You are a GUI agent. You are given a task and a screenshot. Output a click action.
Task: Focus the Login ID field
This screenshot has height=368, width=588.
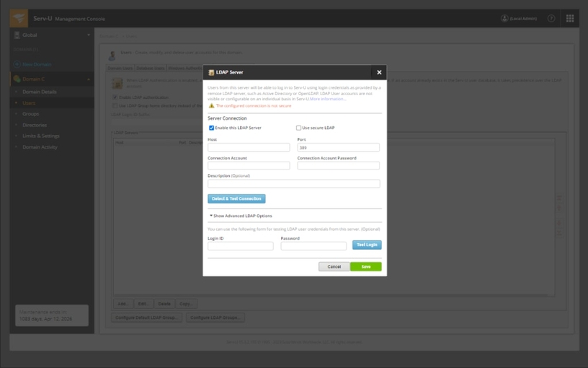241,246
